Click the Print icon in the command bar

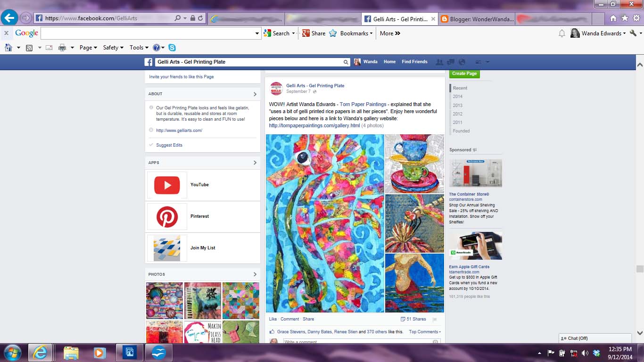[62, 47]
